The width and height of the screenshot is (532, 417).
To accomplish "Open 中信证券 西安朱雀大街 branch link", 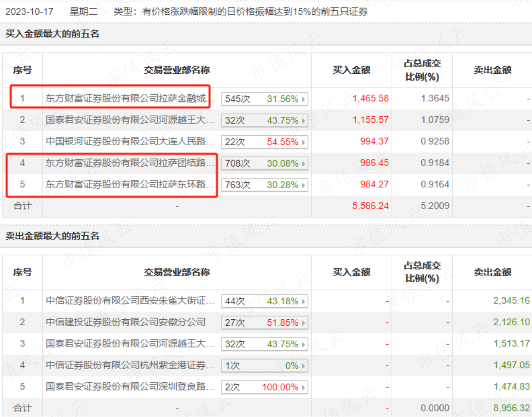I will pyautogui.click(x=130, y=300).
